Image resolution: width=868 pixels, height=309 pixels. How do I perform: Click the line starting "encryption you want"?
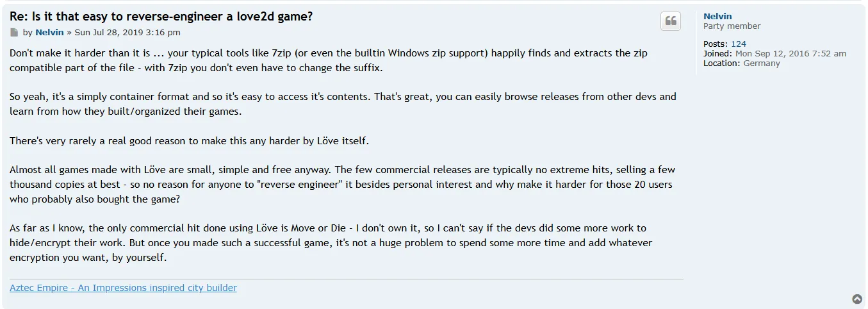[x=88, y=258]
